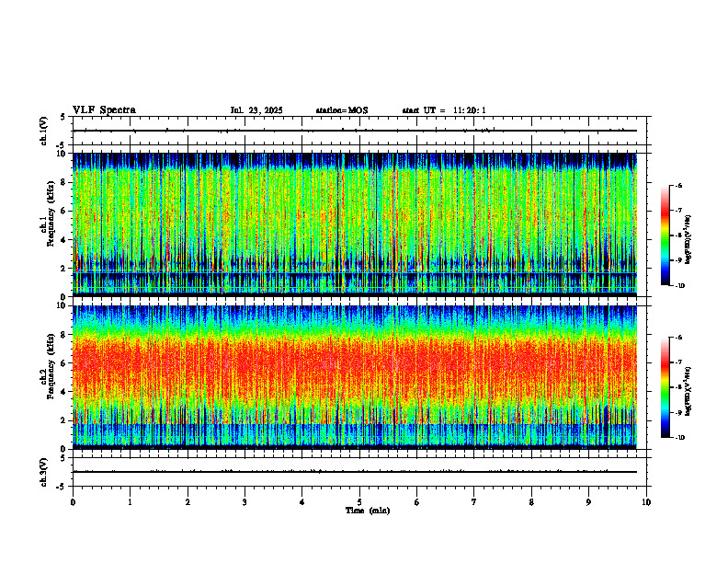Image resolution: width=728 pixels, height=563 pixels.
Task: Click the Time (min) axis label
Action: pyautogui.click(x=368, y=511)
